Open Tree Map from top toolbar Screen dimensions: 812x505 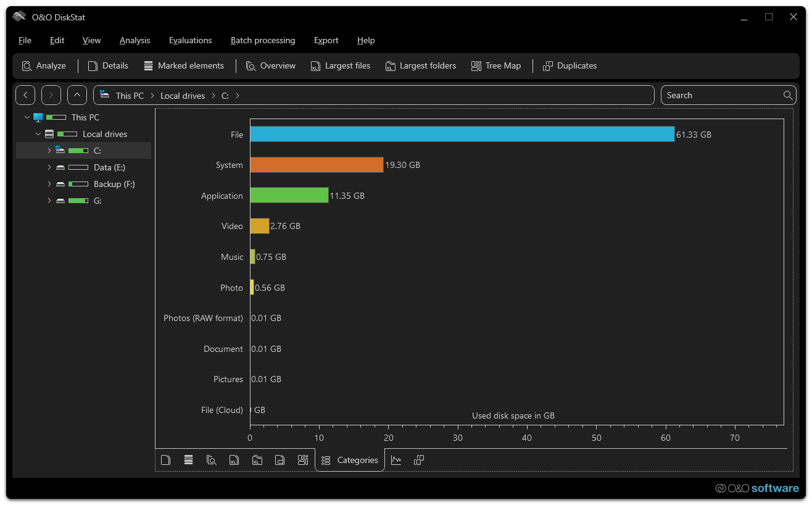[x=496, y=65]
